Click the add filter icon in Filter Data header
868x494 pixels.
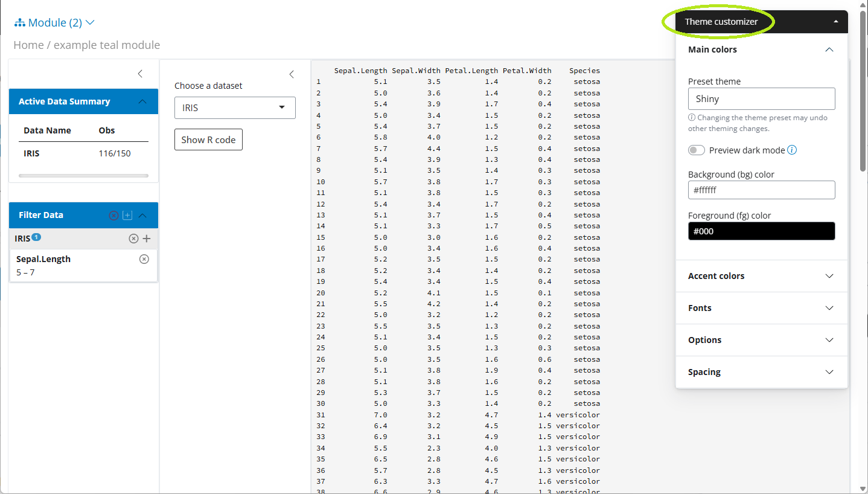pos(127,216)
